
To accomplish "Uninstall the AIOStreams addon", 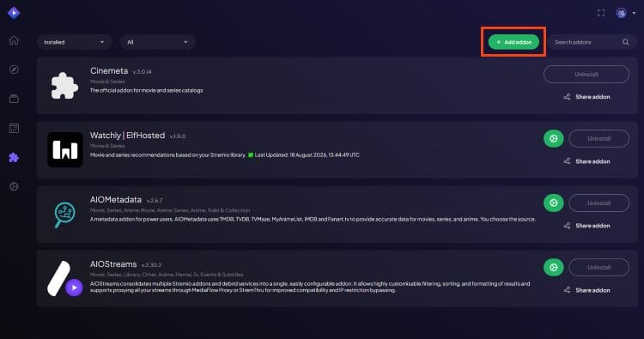I will [x=598, y=267].
